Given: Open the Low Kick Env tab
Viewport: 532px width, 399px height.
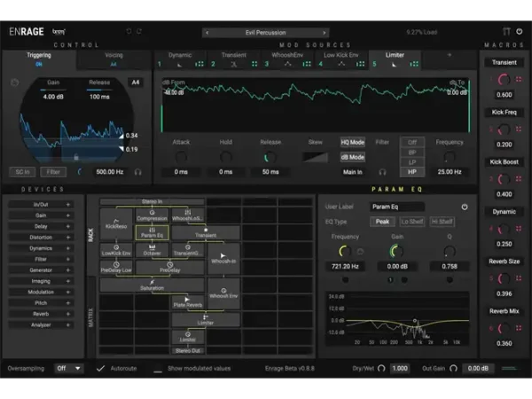Looking at the screenshot, I should point(341,59).
